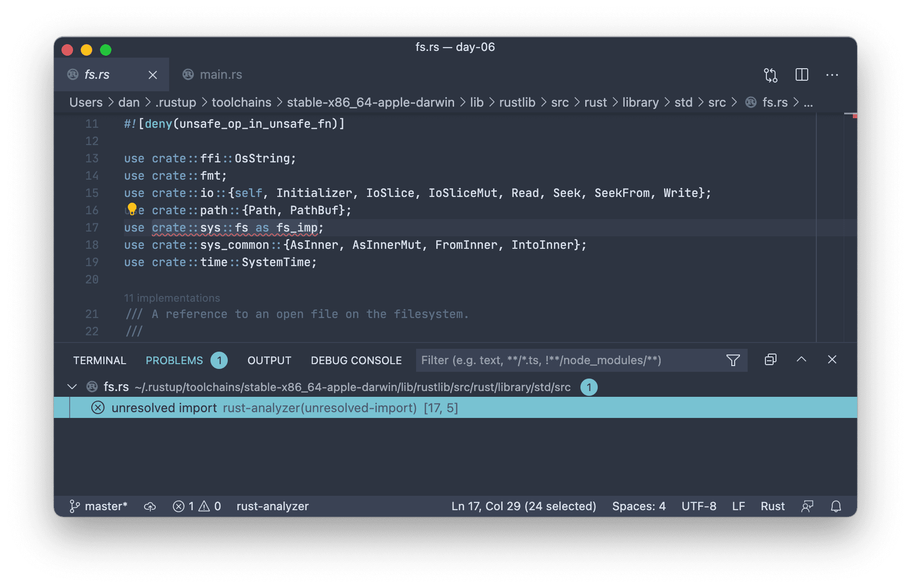Click the Ln 17, Col 29 cursor position
This screenshot has height=588, width=911.
(523, 506)
